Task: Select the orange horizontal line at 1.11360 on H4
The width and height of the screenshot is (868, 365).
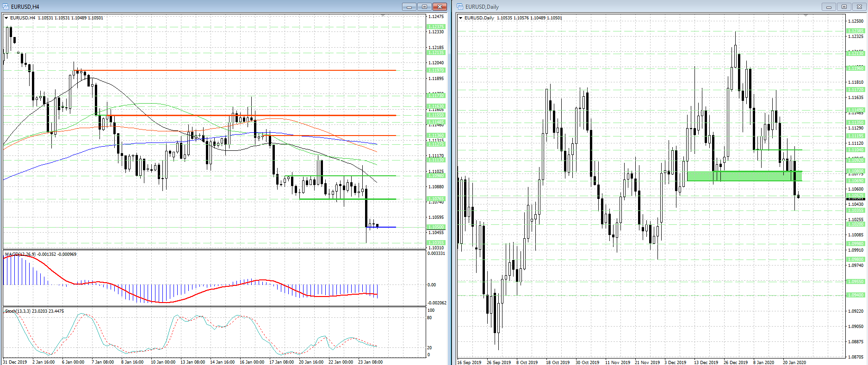Action: (331, 136)
